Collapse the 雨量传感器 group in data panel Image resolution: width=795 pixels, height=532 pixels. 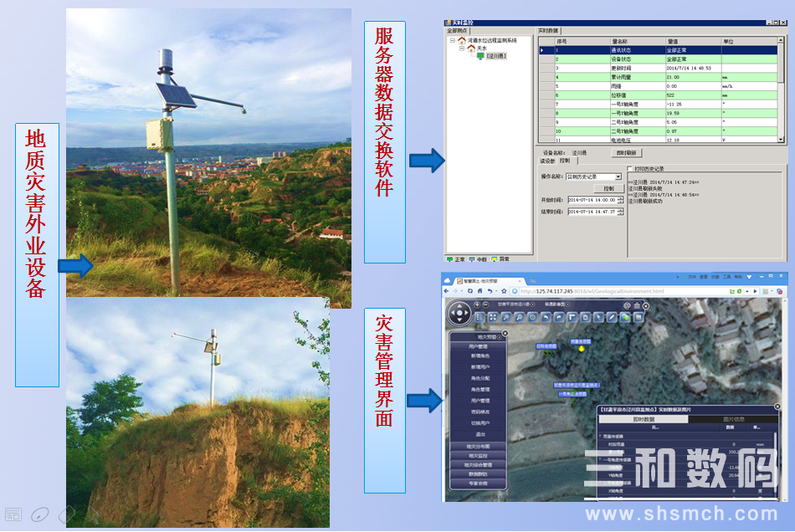click(600, 437)
